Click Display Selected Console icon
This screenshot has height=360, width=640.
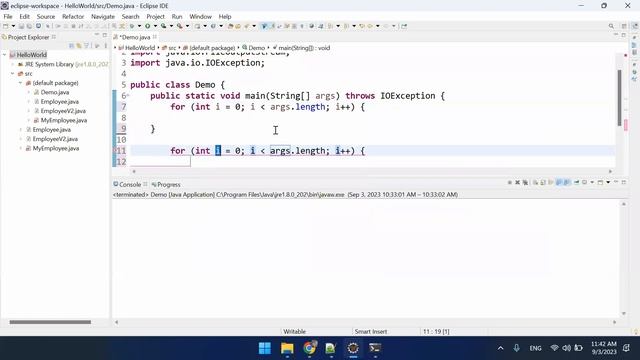point(585,182)
